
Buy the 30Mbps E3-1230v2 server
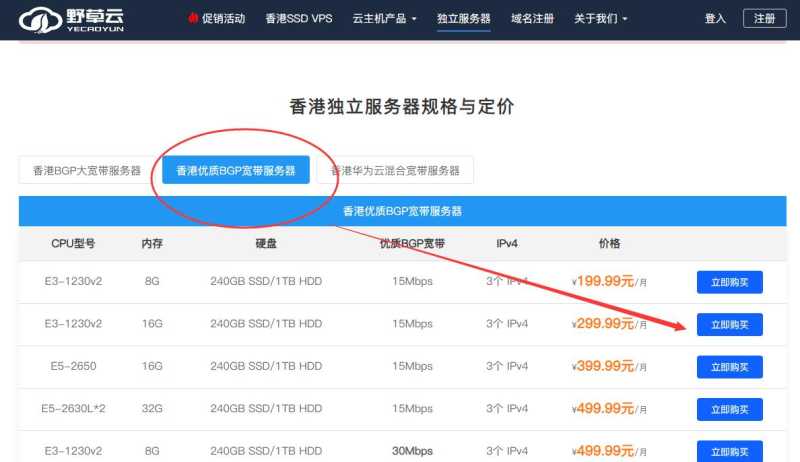point(729,450)
